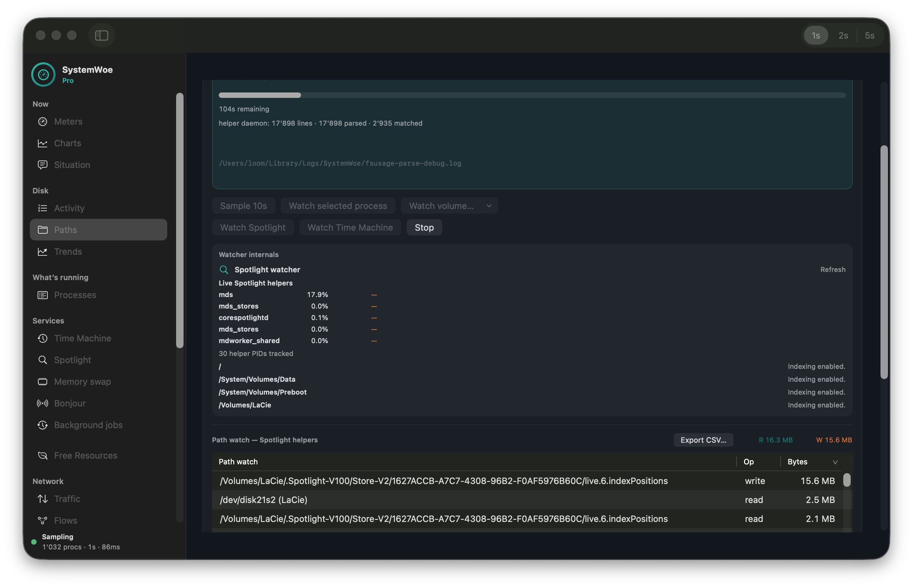Sort by the Bytes column arrow
Image resolution: width=913 pixels, height=588 pixels.
pos(835,462)
